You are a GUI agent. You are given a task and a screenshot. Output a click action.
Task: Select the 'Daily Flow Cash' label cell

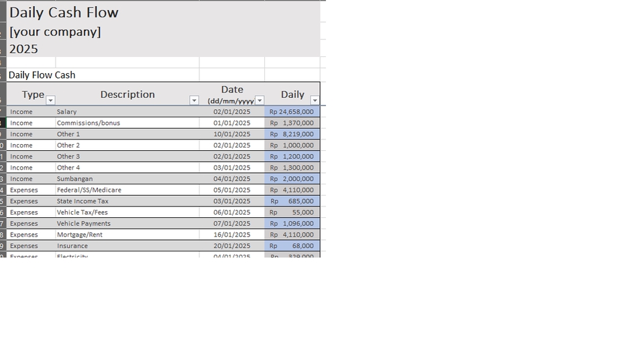point(103,74)
